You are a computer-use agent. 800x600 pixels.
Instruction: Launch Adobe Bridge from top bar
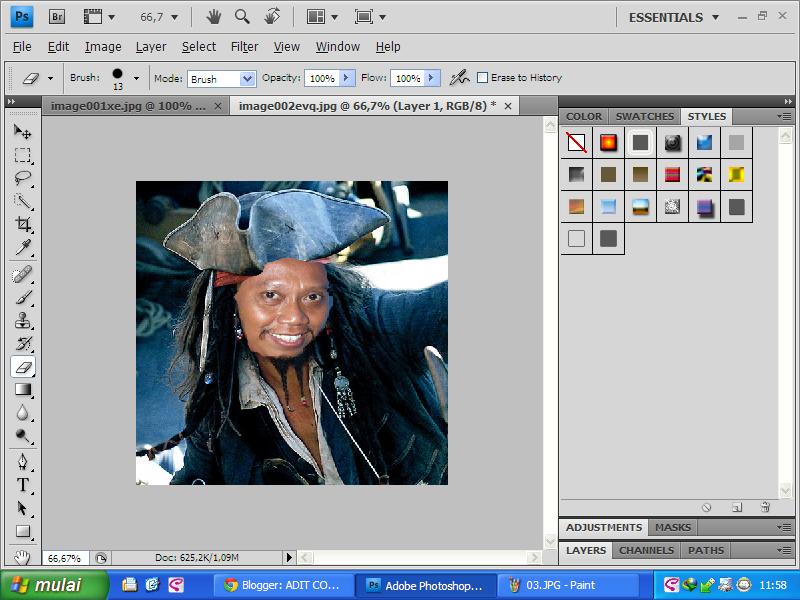click(x=57, y=17)
